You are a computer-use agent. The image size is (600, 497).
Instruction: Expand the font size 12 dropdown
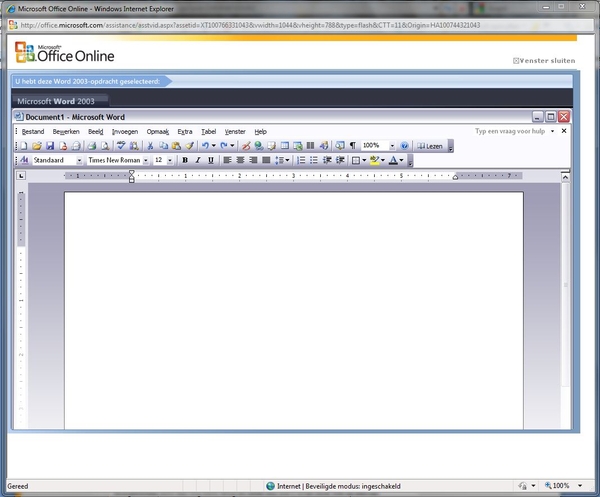click(170, 161)
